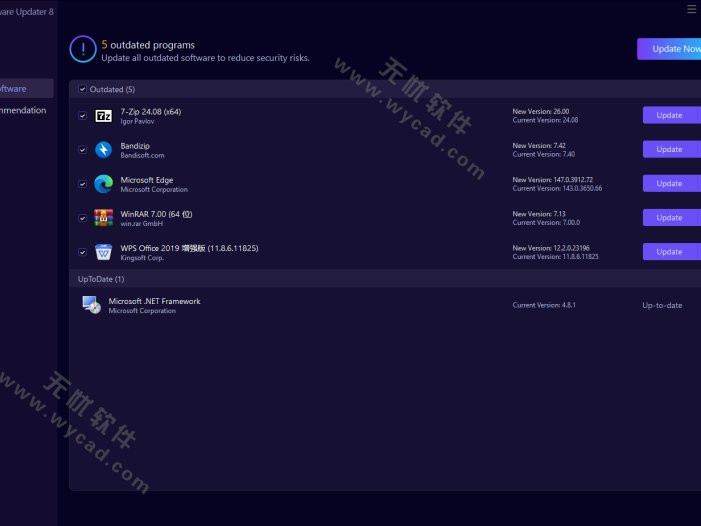Click the Microsoft .NET Framework name
This screenshot has height=526, width=701.
tap(154, 301)
